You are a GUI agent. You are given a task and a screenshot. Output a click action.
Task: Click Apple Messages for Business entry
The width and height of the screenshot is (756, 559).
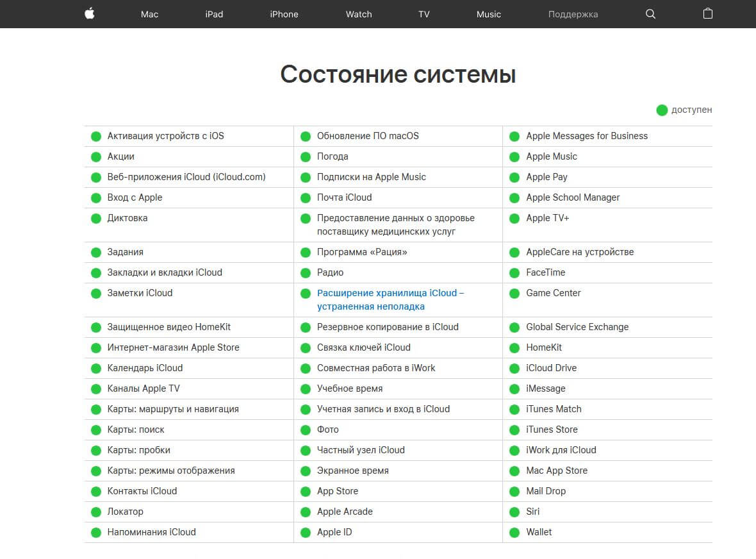pos(587,136)
